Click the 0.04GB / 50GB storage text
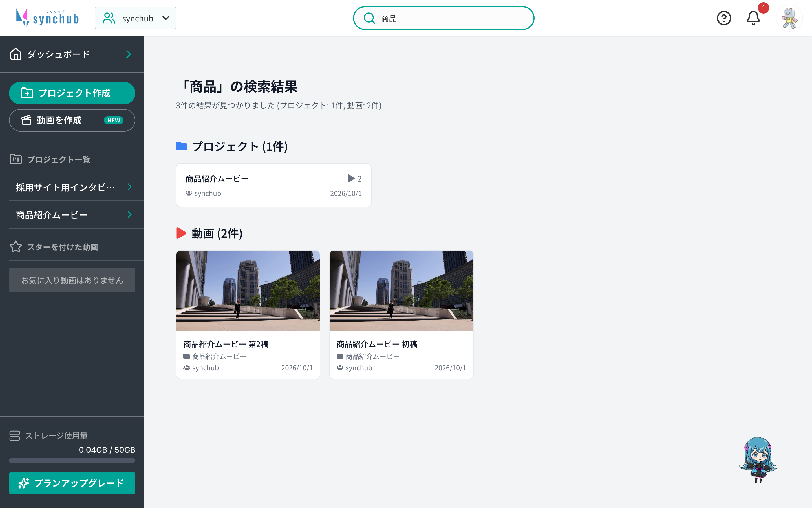The width and height of the screenshot is (812, 508). [107, 450]
